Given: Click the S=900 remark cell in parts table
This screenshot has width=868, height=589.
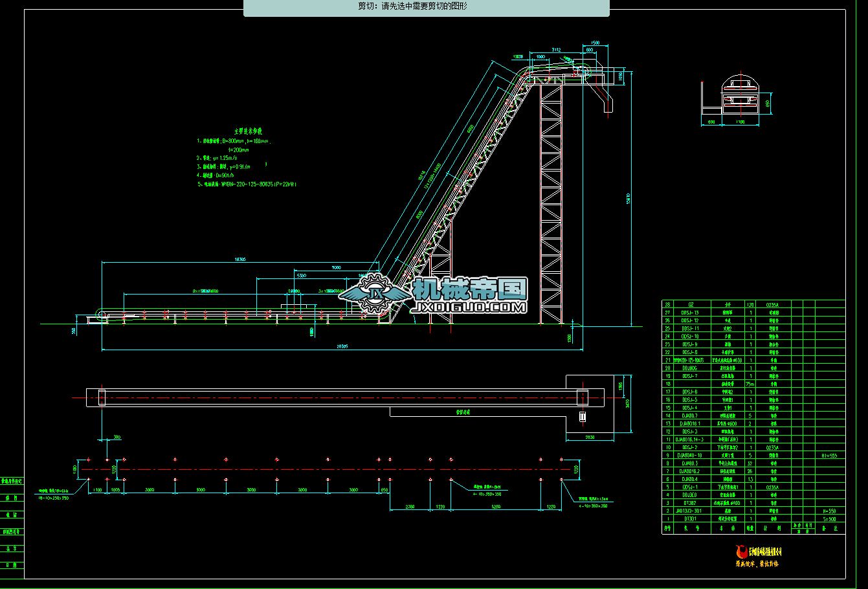Looking at the screenshot, I should pyautogui.click(x=829, y=518).
